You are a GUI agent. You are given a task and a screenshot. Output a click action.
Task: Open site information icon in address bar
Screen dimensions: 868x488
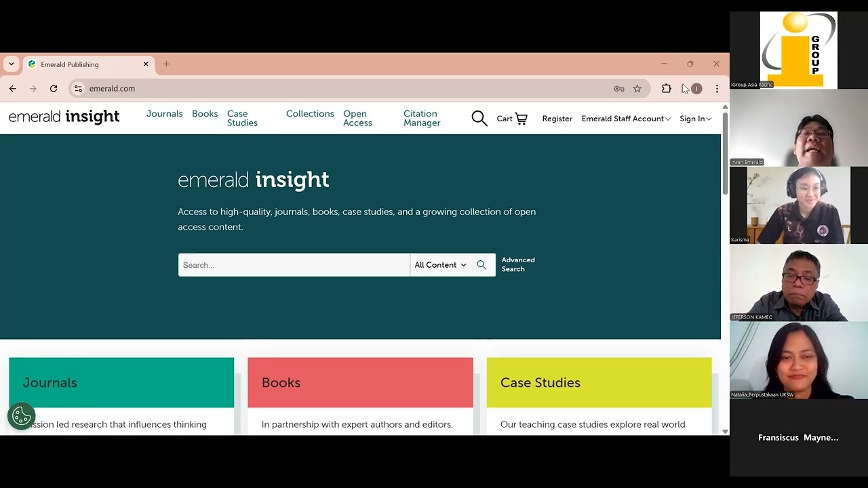78,89
